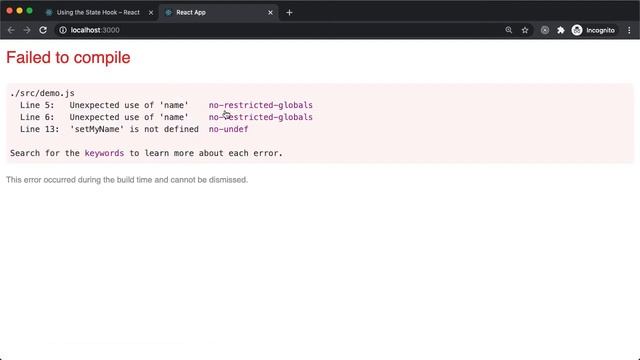
Task: Open a new browser tab
Action: point(289,13)
